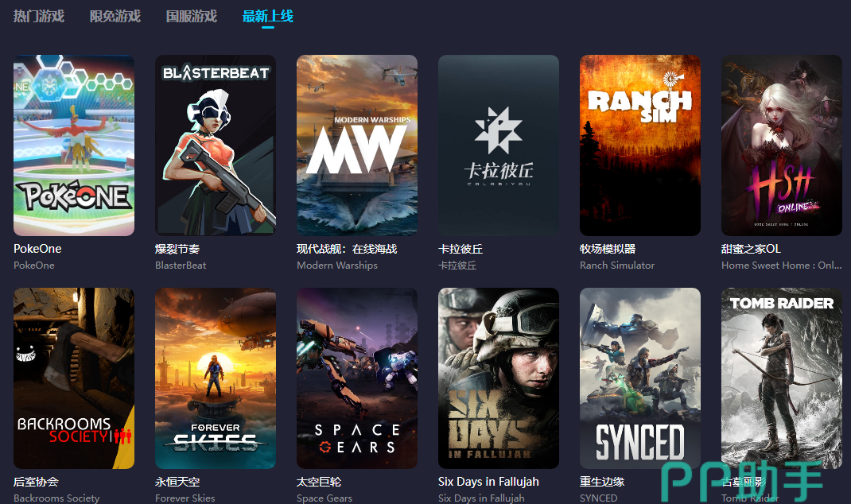Screen dimensions: 851x504
Task: Click the Forever Skies cover art
Action: pos(216,378)
